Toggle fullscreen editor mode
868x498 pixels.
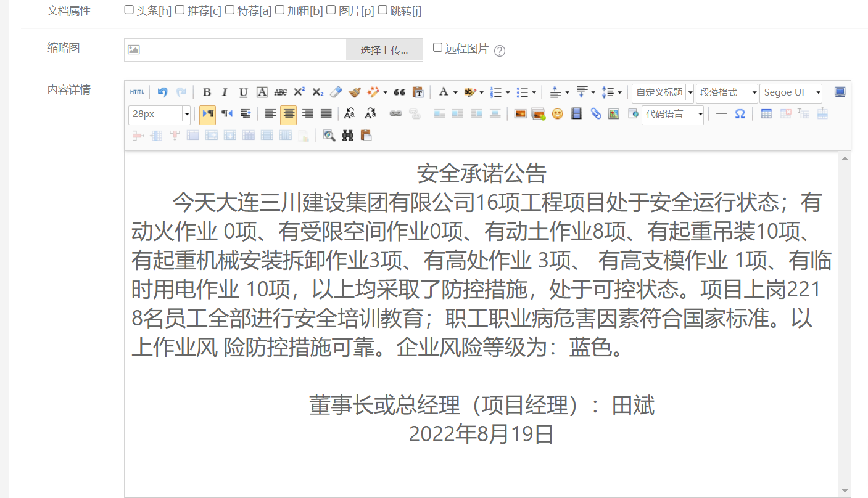click(x=840, y=92)
